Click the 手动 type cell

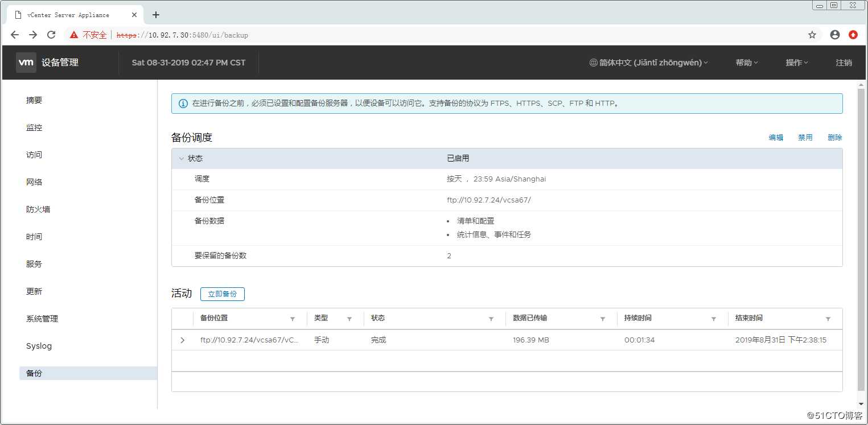[x=322, y=340]
